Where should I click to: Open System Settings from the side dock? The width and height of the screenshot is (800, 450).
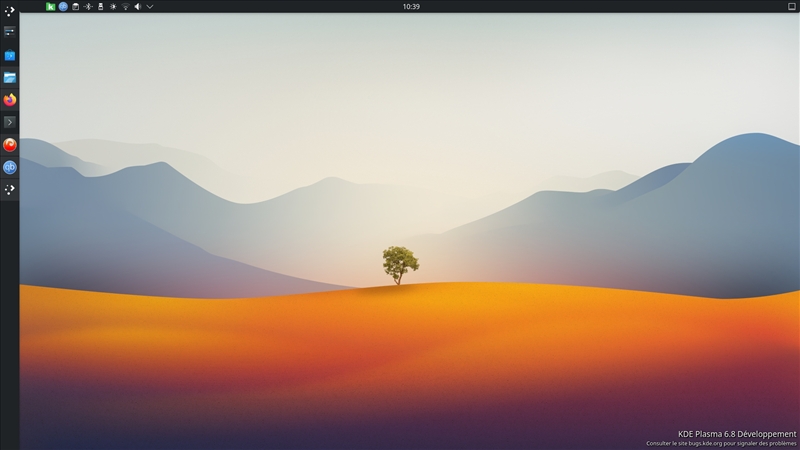point(10,32)
